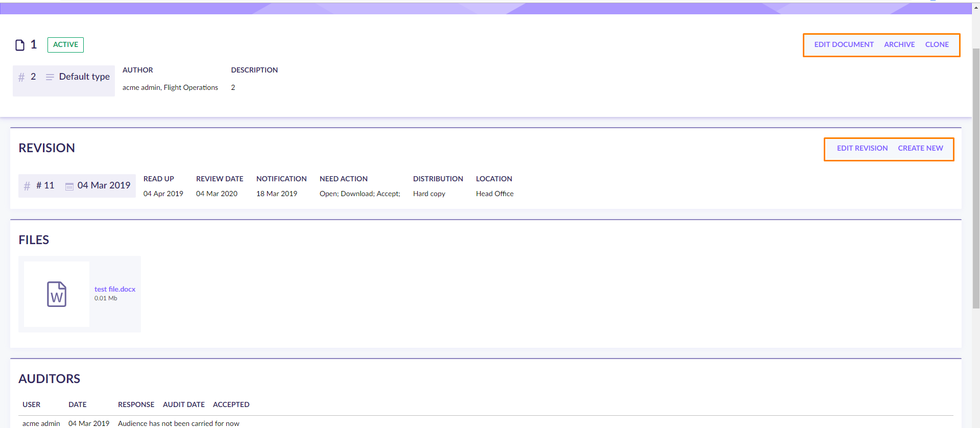
Task: Click the vertical scrollbar thumb
Action: pyautogui.click(x=975, y=179)
